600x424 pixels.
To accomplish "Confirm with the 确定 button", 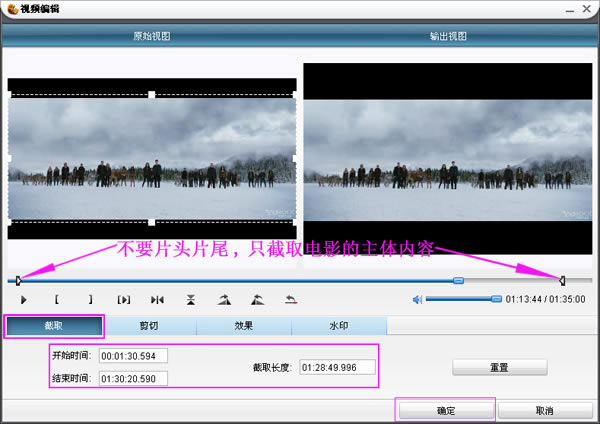I will [446, 411].
